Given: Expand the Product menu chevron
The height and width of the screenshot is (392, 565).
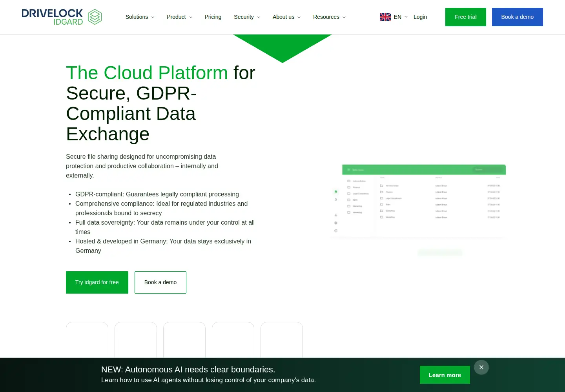Looking at the screenshot, I should (x=191, y=17).
